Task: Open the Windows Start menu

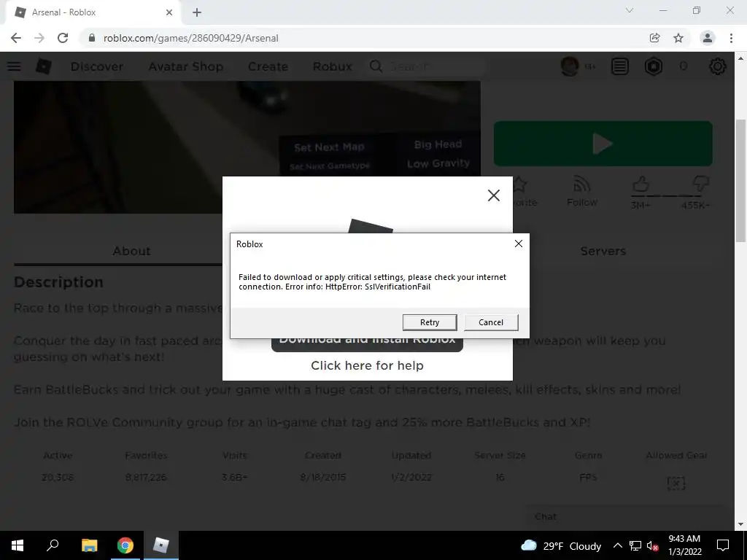Action: [18, 545]
